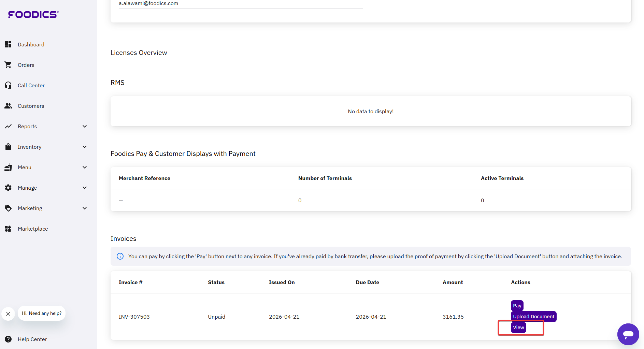This screenshot has width=644, height=349.
Task: Click the Active Terminals column header
Action: (x=502, y=178)
